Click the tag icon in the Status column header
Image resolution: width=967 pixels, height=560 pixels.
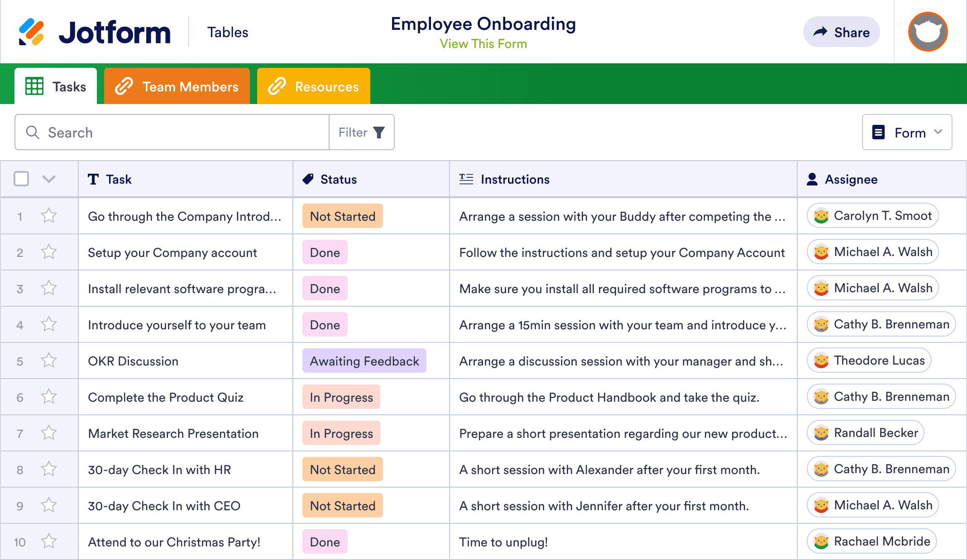point(307,179)
